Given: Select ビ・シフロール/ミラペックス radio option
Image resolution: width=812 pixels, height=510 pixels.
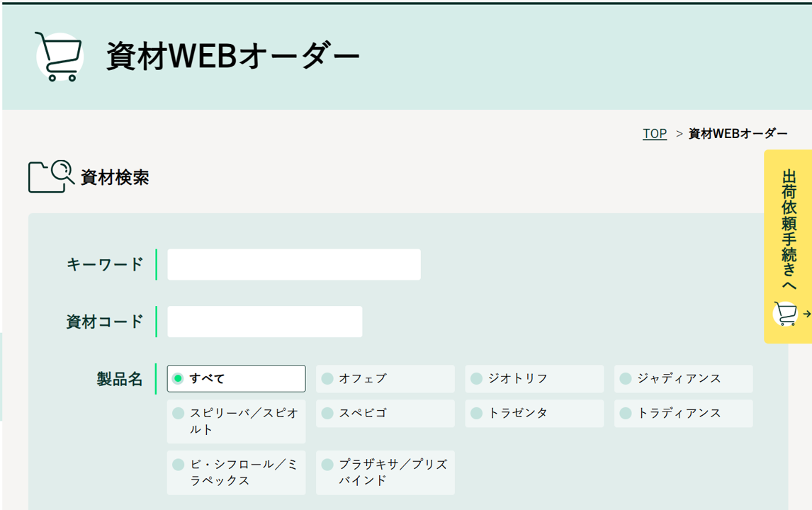Looking at the screenshot, I should click(x=179, y=465).
